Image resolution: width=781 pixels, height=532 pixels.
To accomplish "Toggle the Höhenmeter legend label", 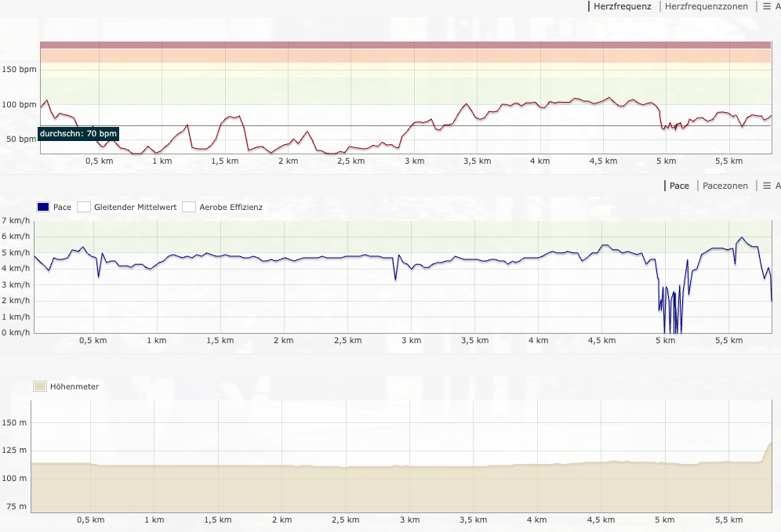I will [x=74, y=386].
